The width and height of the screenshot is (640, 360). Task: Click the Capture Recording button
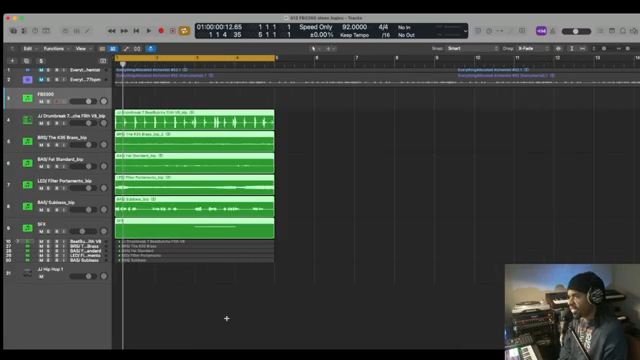[173, 31]
